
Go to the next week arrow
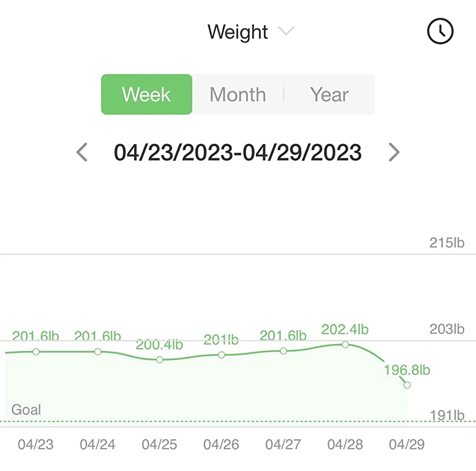[394, 152]
